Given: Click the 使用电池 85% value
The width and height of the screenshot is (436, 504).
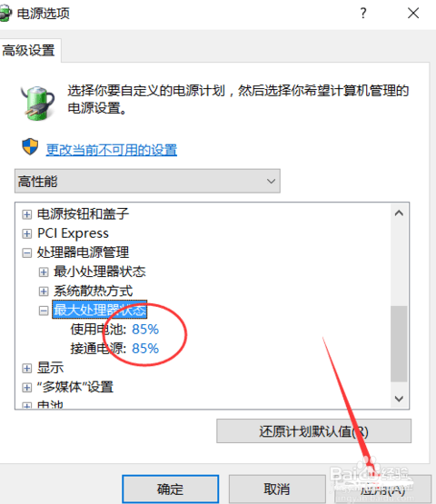Looking at the screenshot, I should tap(145, 330).
